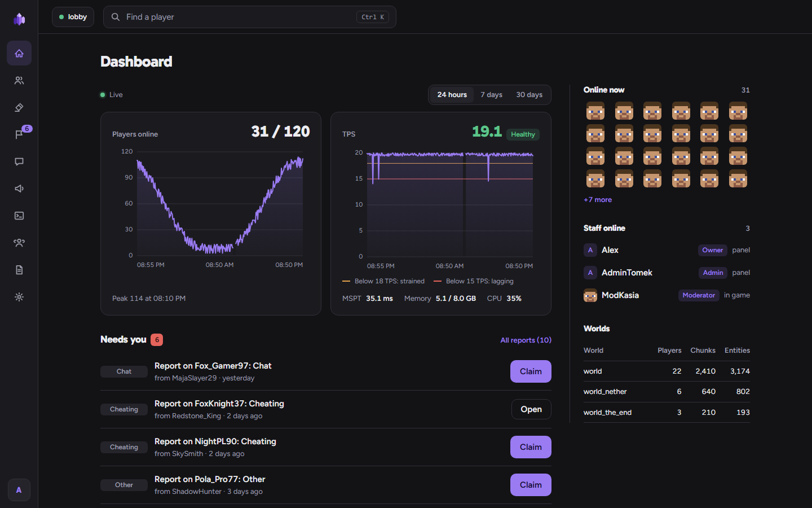Select the 'world_nether' row in Worlds
Image resolution: width=812 pixels, height=508 pixels.
667,392
